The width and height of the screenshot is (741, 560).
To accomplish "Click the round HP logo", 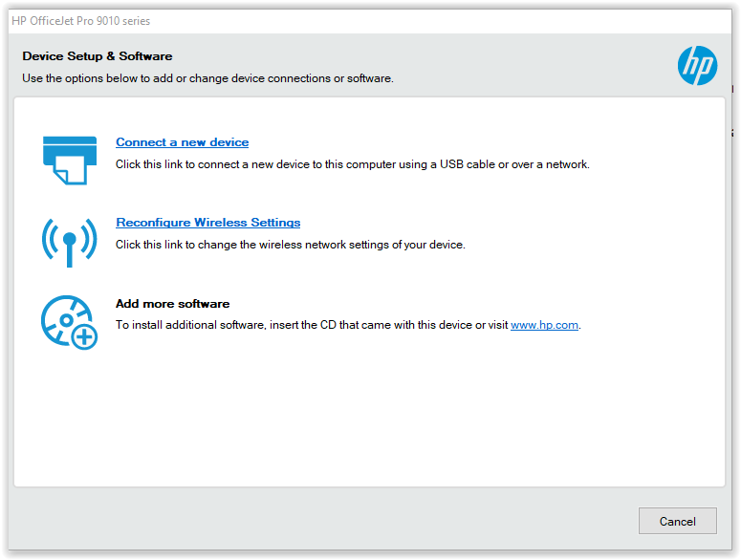I will pyautogui.click(x=697, y=66).
